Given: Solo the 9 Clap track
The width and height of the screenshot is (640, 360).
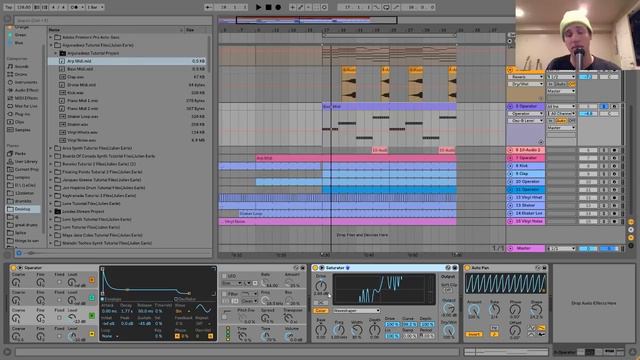Looking at the screenshot, I should tap(604, 174).
